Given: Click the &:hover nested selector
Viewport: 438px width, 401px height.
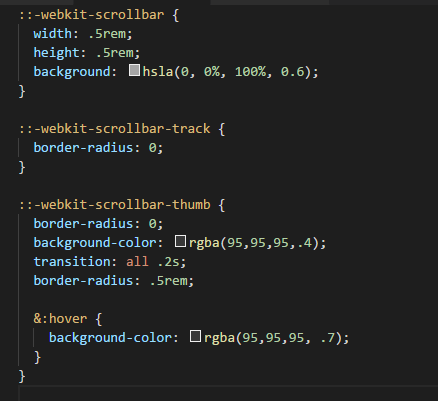Looking at the screenshot, I should click(60, 319).
